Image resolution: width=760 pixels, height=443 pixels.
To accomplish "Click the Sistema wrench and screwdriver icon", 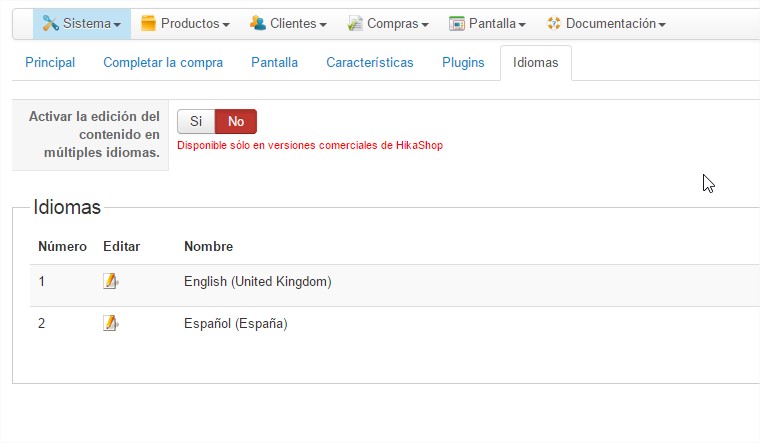I will click(50, 23).
